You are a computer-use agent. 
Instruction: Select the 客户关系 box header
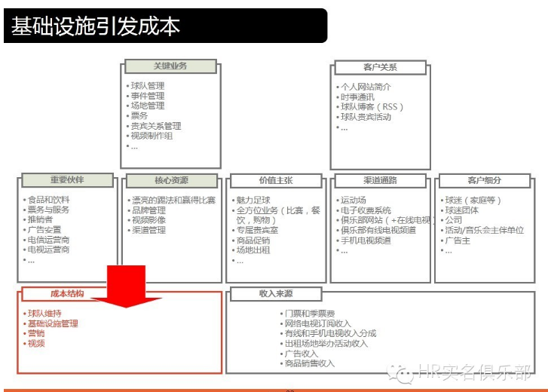[x=380, y=67]
